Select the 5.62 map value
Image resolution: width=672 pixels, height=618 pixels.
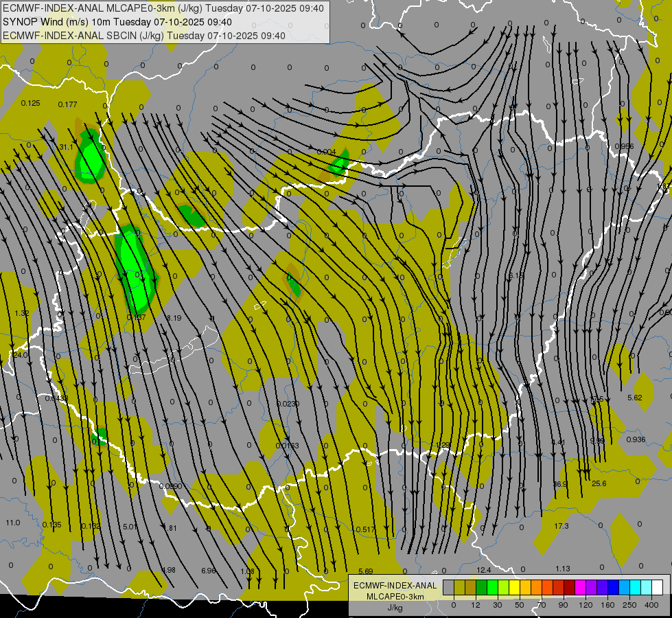tap(635, 398)
